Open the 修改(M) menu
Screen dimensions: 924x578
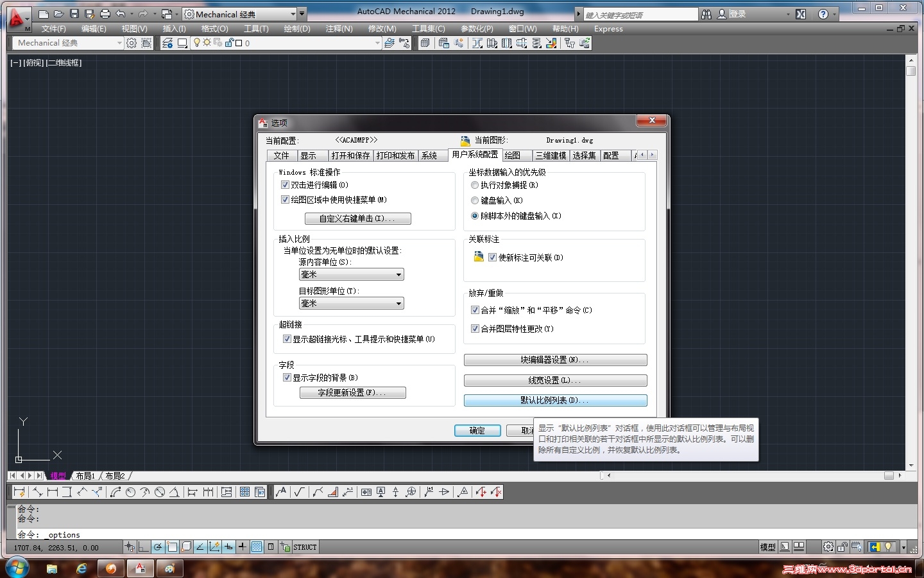coord(382,29)
